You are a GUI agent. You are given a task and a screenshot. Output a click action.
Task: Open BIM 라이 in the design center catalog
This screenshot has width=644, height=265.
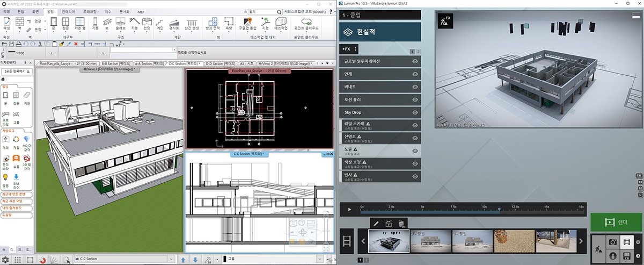tap(16, 179)
